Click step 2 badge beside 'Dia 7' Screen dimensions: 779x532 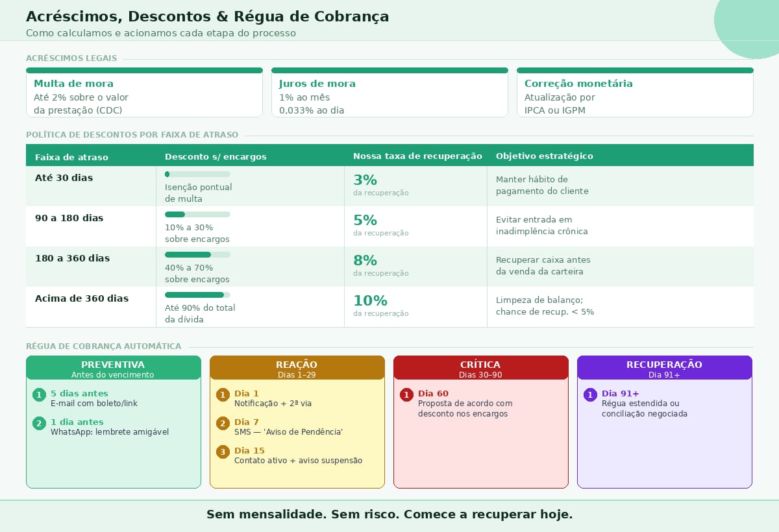(x=223, y=424)
